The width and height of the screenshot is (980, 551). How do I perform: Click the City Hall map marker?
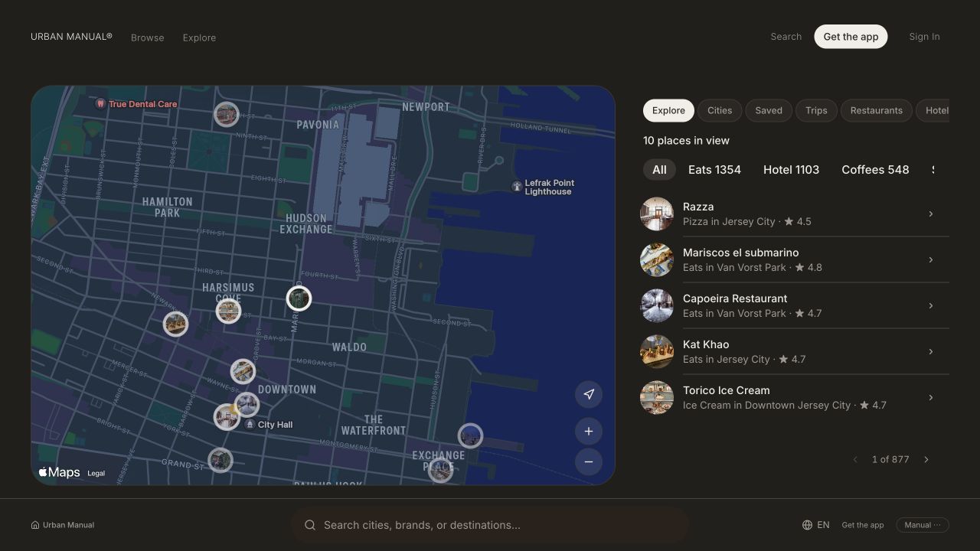250,424
